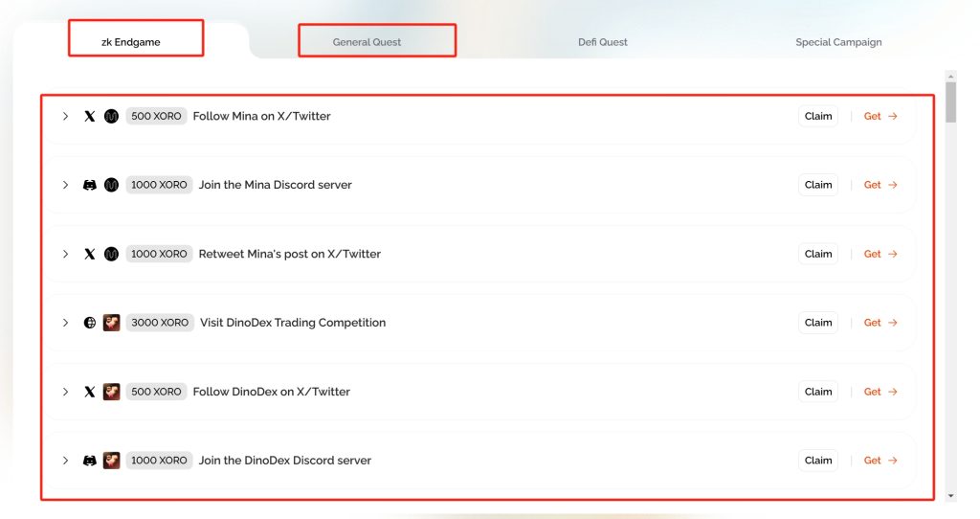Claim reward for Follow Mina on X/Twitter
Image resolution: width=980 pixels, height=519 pixels.
pyautogui.click(x=818, y=116)
